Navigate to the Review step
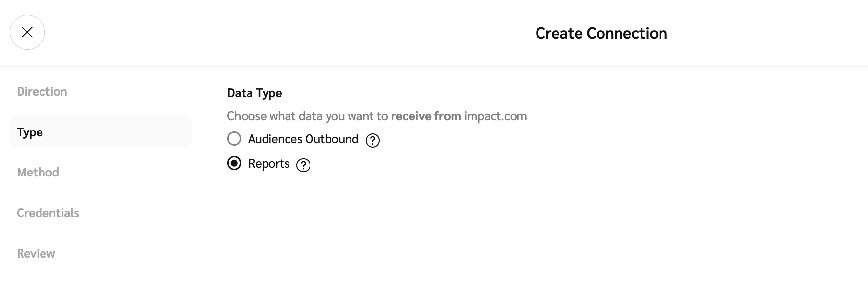868x306 pixels. pyautogui.click(x=36, y=254)
